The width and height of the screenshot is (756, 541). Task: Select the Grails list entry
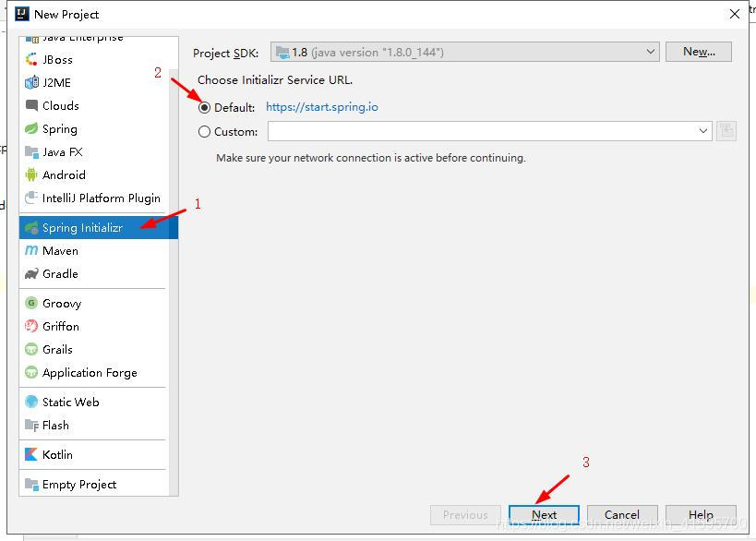pos(94,350)
